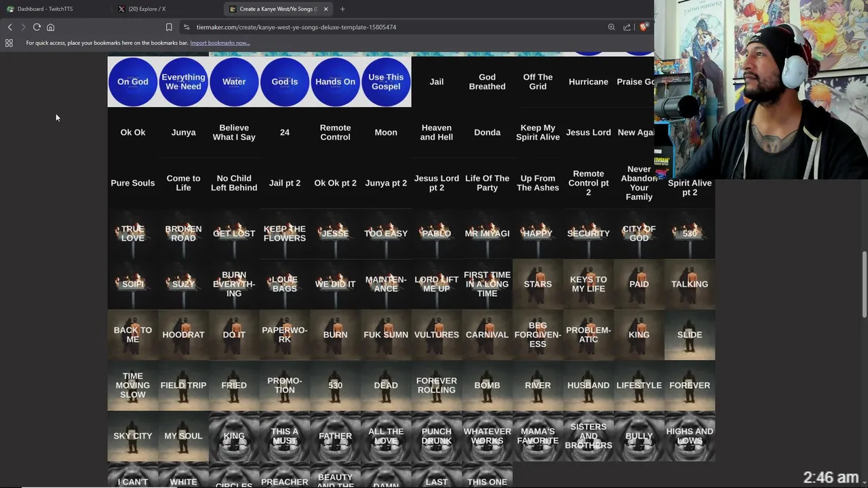Select the Remote Control tile

pyautogui.click(x=335, y=132)
